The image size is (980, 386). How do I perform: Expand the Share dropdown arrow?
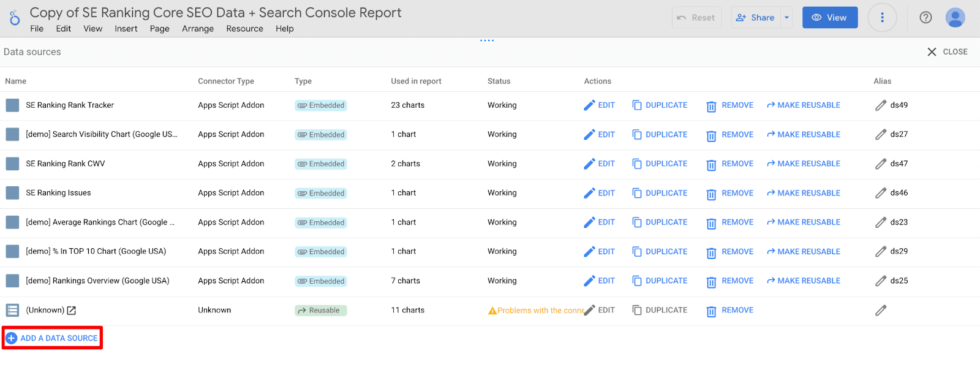pos(786,18)
